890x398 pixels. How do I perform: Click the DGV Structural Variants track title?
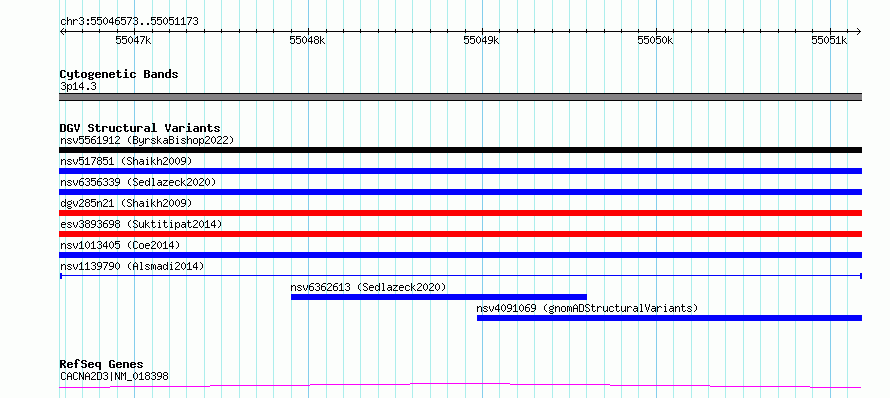point(140,128)
